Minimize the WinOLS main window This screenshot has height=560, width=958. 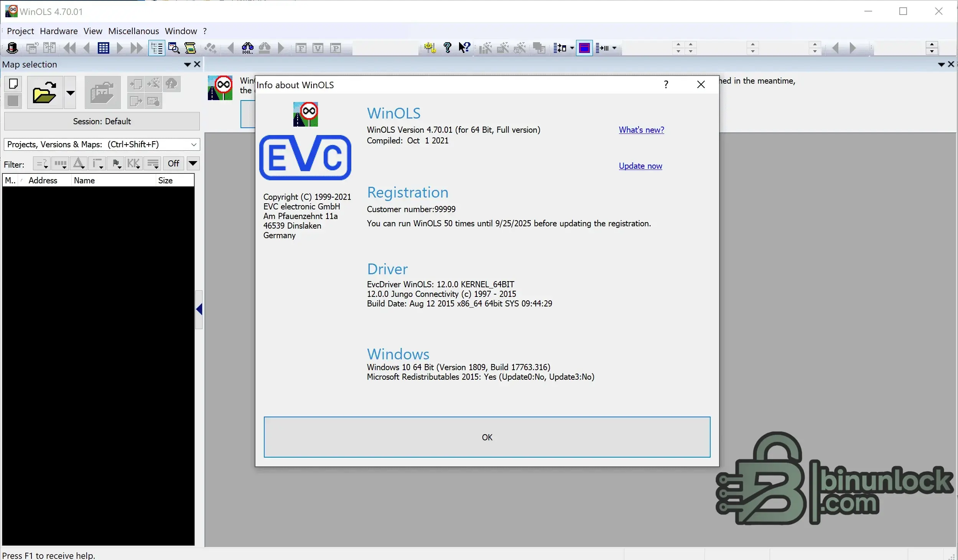tap(868, 12)
